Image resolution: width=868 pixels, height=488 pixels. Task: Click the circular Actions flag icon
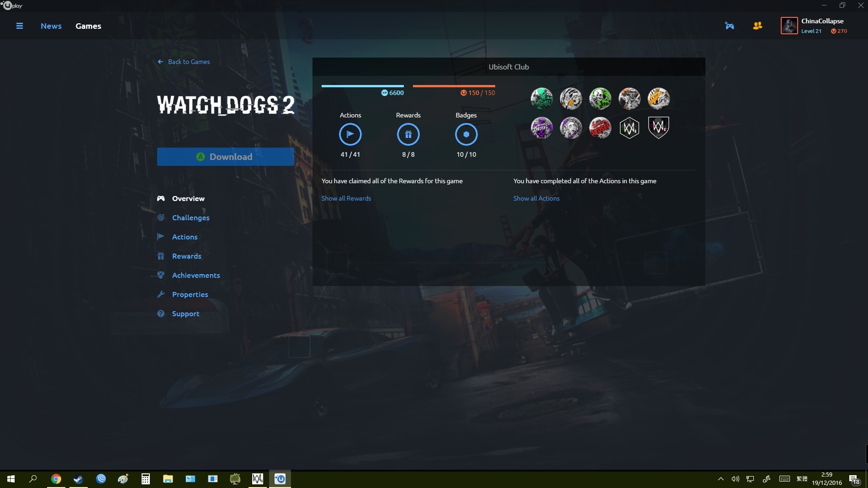(350, 134)
